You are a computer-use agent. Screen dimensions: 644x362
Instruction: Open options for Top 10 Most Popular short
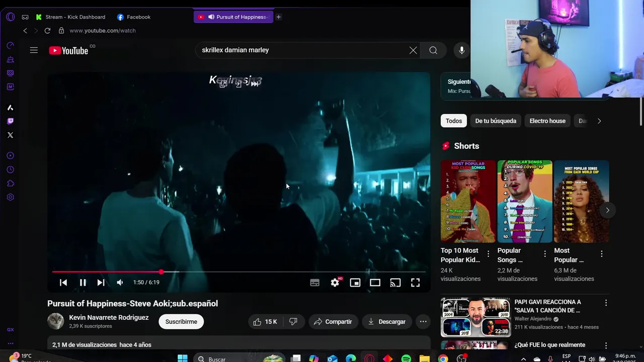[488, 254]
